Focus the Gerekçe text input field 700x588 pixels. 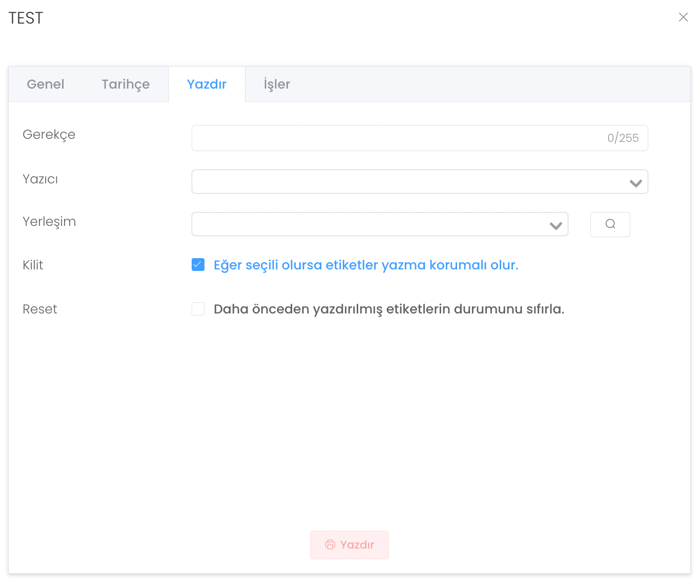click(x=395, y=138)
